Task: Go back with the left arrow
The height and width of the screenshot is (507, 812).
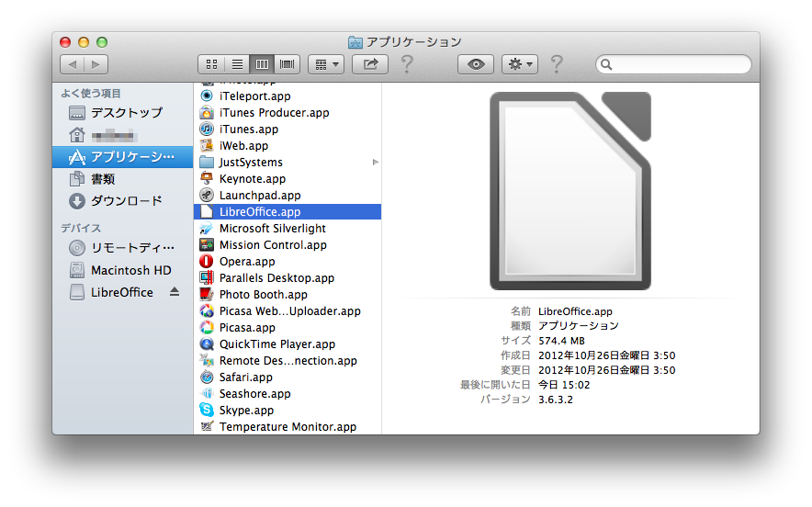Action: [x=73, y=64]
